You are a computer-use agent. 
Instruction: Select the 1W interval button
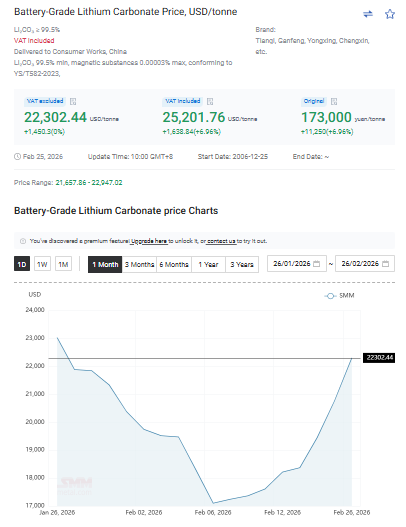42,264
